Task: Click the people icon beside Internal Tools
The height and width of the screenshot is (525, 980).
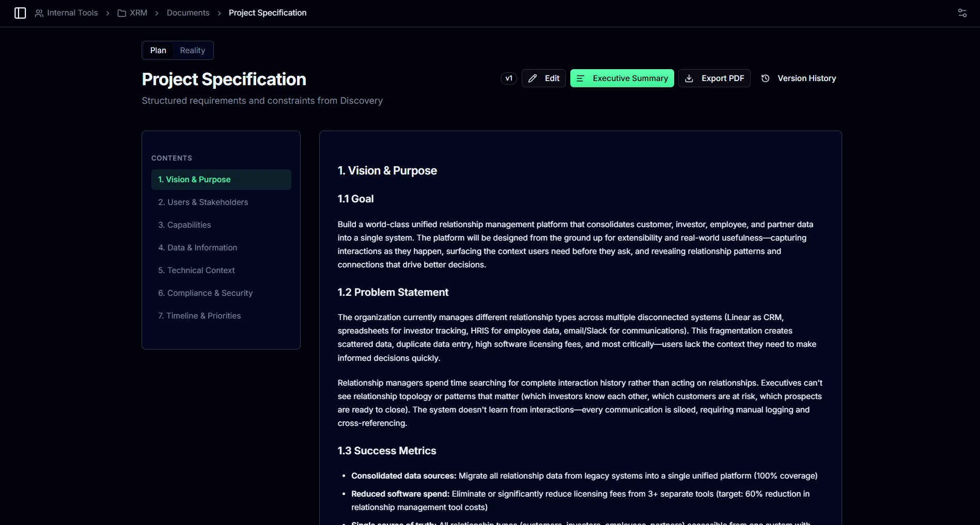Action: pyautogui.click(x=39, y=13)
